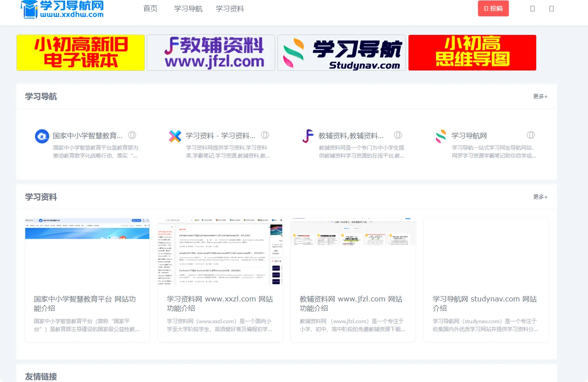This screenshot has width=588, height=382.
Task: Toggle the preview beside 国家中小学智慧教育 entry
Action: point(132,135)
